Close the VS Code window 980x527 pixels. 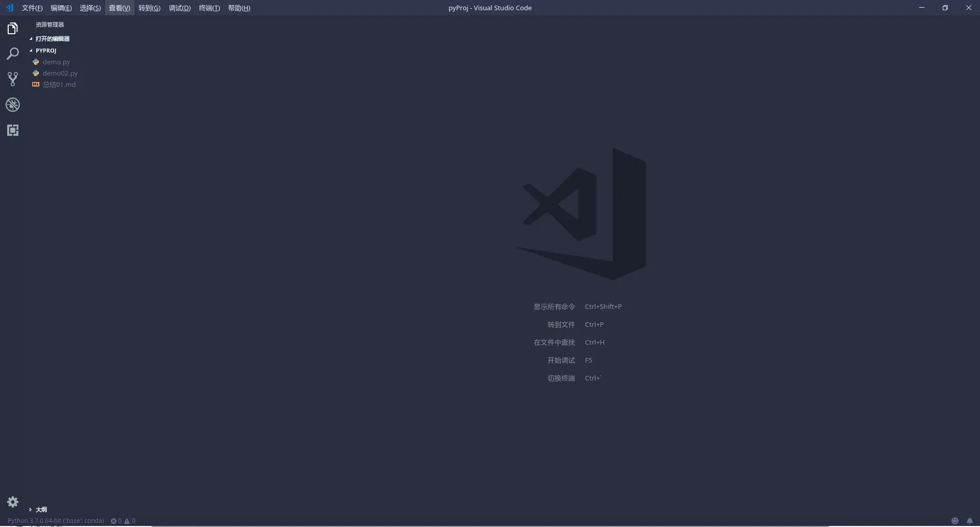[968, 8]
